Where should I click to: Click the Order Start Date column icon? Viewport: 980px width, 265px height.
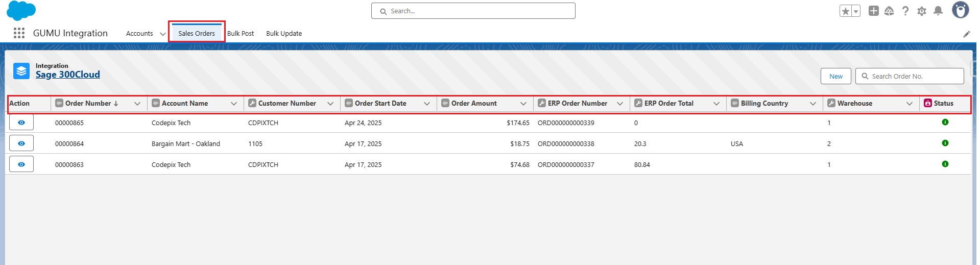pyautogui.click(x=349, y=103)
